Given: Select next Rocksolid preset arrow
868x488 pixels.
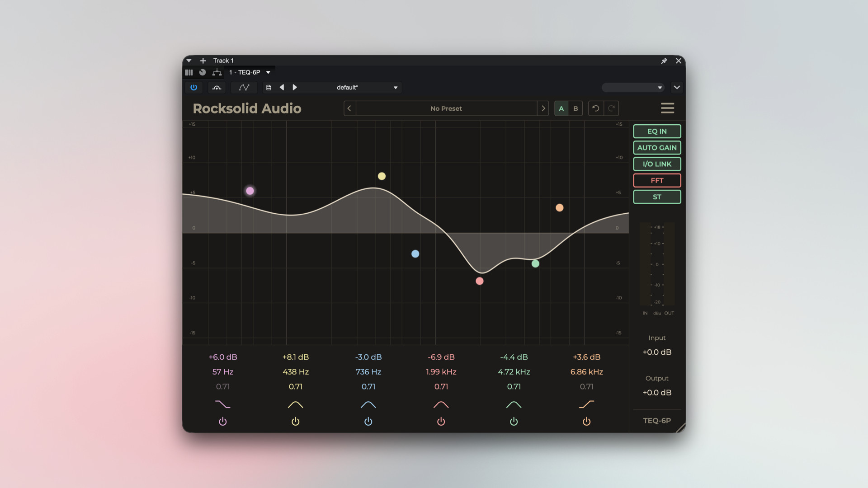Looking at the screenshot, I should click(x=543, y=108).
